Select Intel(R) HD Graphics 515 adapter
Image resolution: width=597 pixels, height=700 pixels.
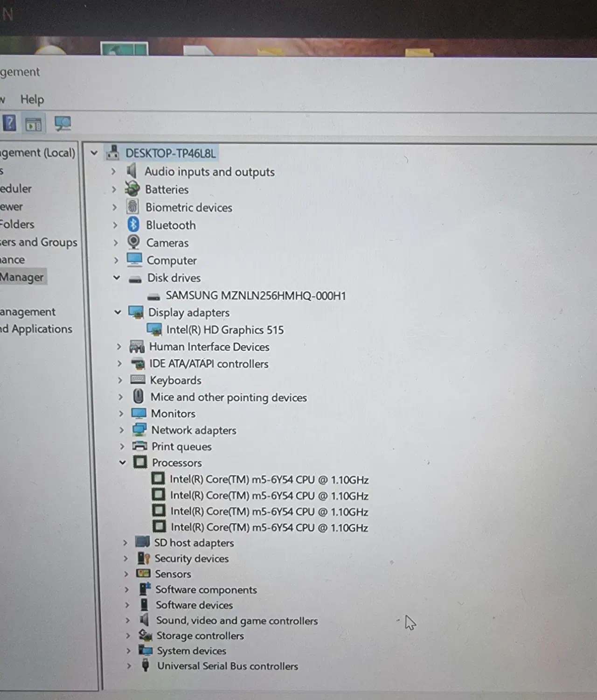[224, 330]
